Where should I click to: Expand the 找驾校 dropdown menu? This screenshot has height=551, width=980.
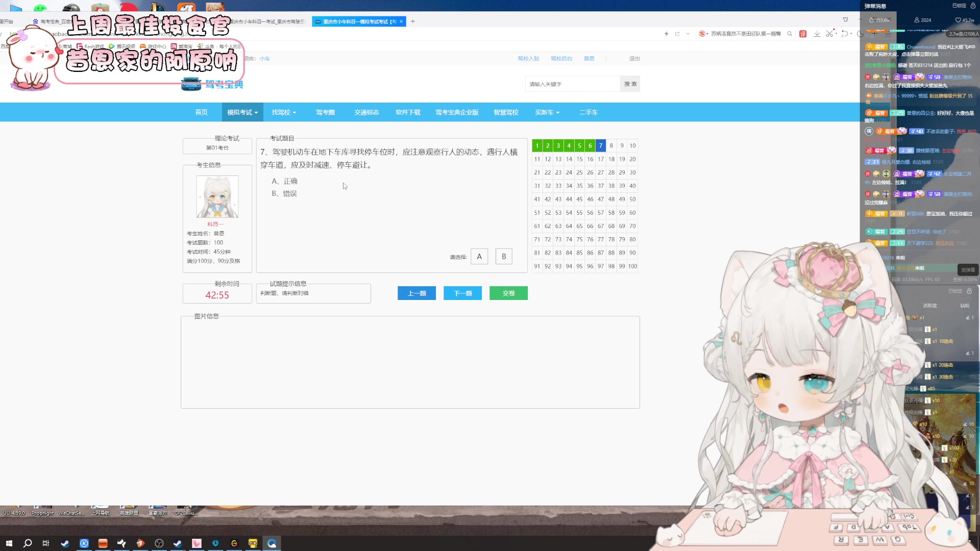pos(284,112)
